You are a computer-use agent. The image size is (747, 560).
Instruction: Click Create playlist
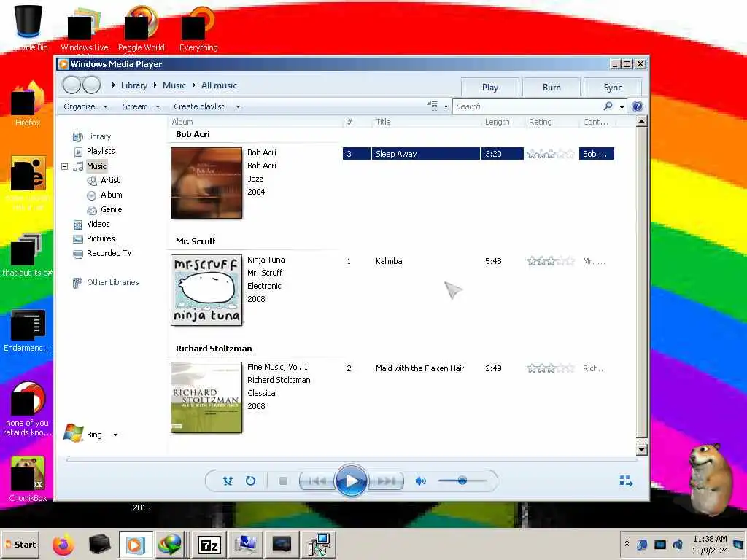point(198,106)
